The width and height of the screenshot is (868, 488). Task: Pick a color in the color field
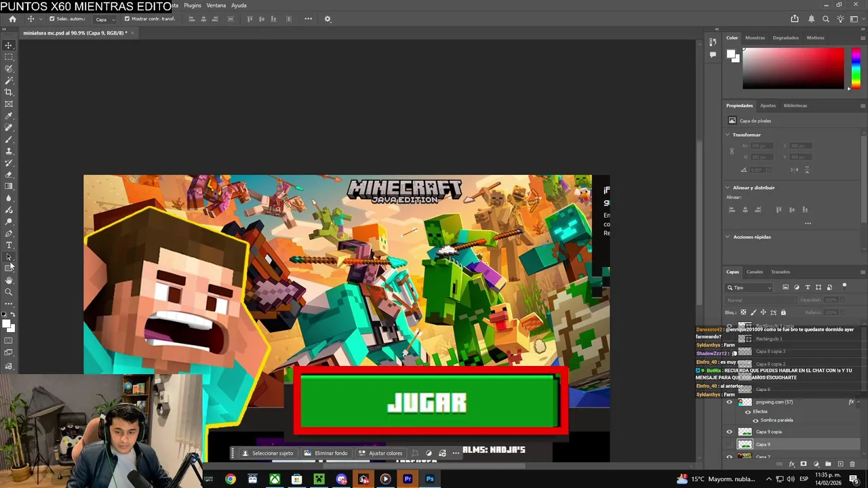pyautogui.click(x=793, y=68)
